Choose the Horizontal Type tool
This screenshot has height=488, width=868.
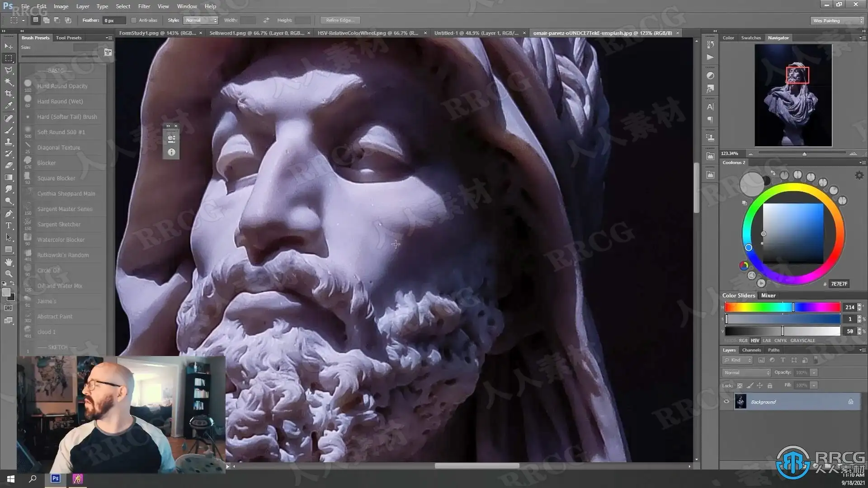9,225
